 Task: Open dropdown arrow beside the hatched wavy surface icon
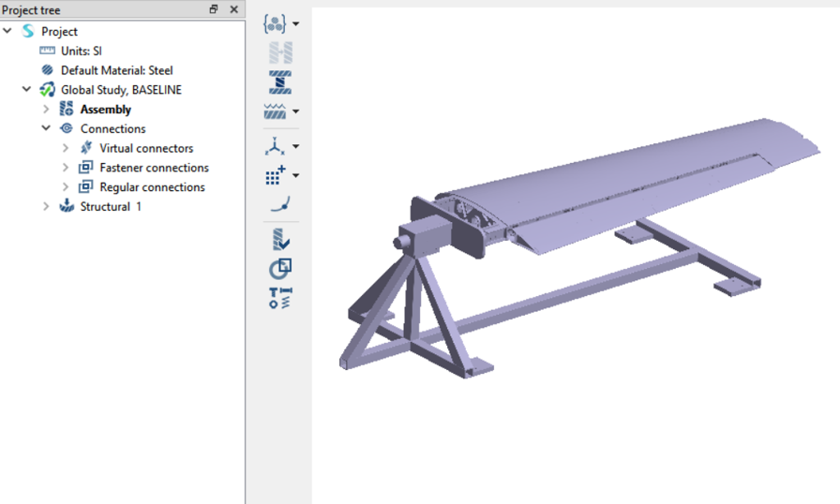296,112
